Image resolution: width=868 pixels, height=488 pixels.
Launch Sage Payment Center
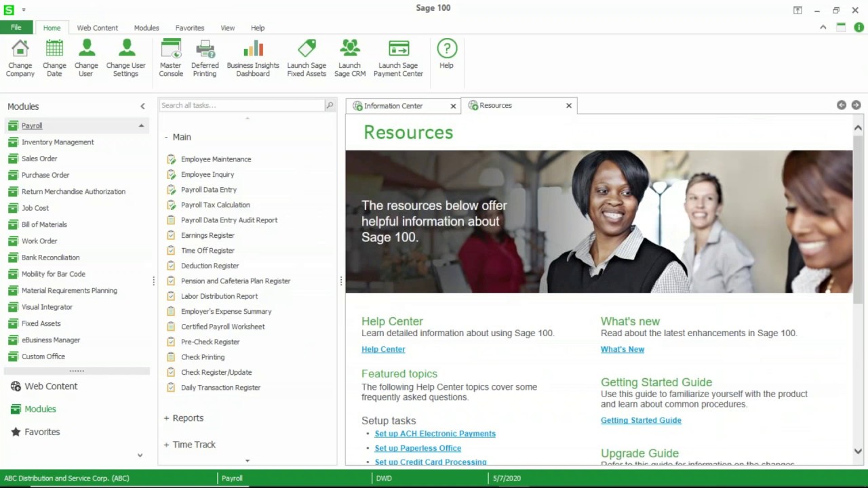tap(398, 58)
